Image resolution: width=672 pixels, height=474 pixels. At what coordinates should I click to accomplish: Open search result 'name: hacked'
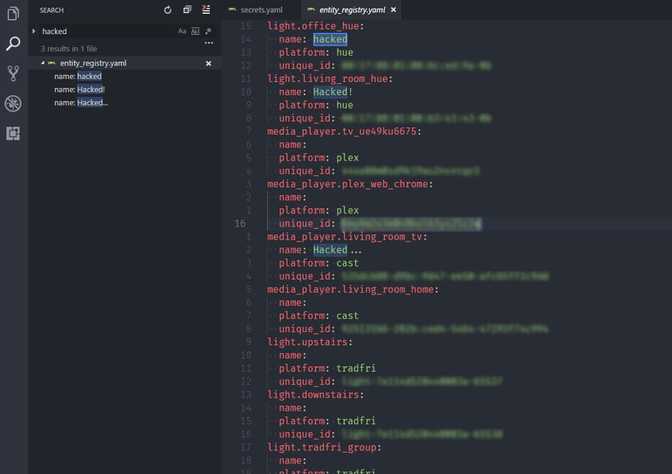[x=78, y=76]
